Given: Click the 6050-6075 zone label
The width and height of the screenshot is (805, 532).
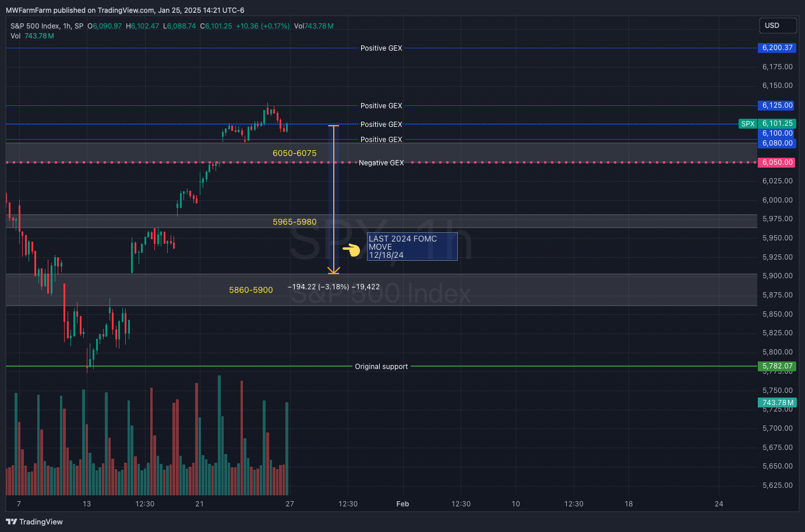Looking at the screenshot, I should pyautogui.click(x=295, y=153).
